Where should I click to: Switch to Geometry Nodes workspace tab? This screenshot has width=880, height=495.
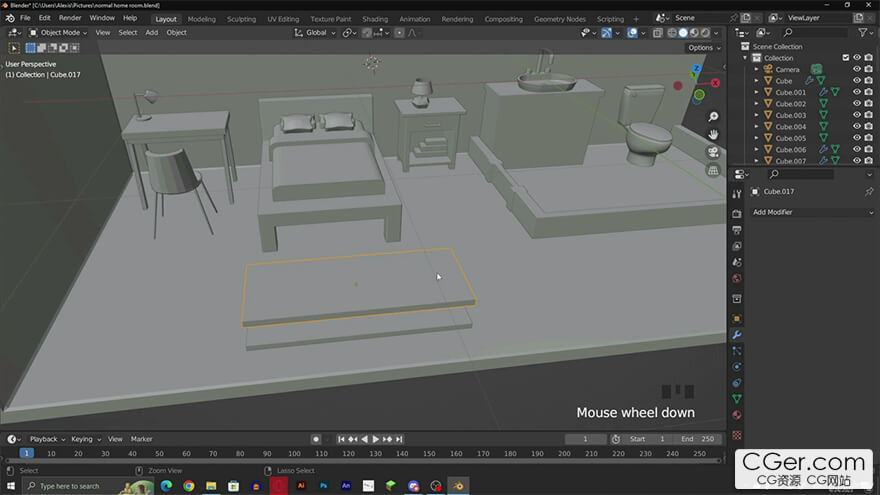point(560,19)
